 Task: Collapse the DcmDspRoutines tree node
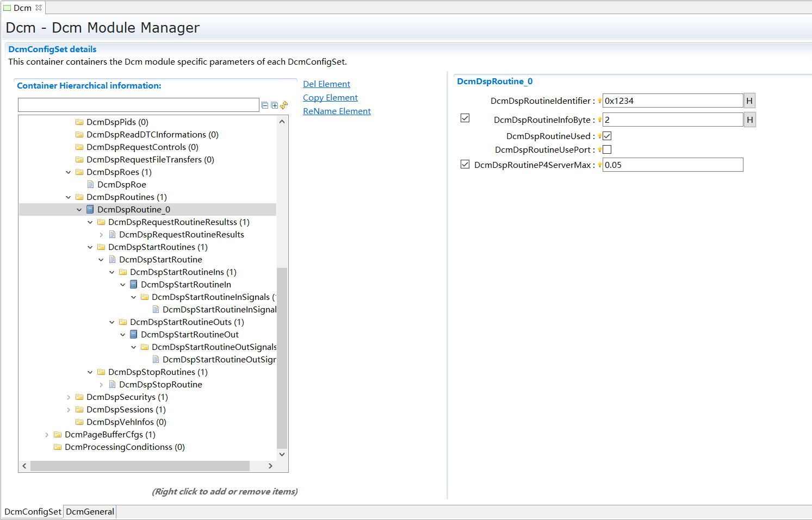point(69,197)
